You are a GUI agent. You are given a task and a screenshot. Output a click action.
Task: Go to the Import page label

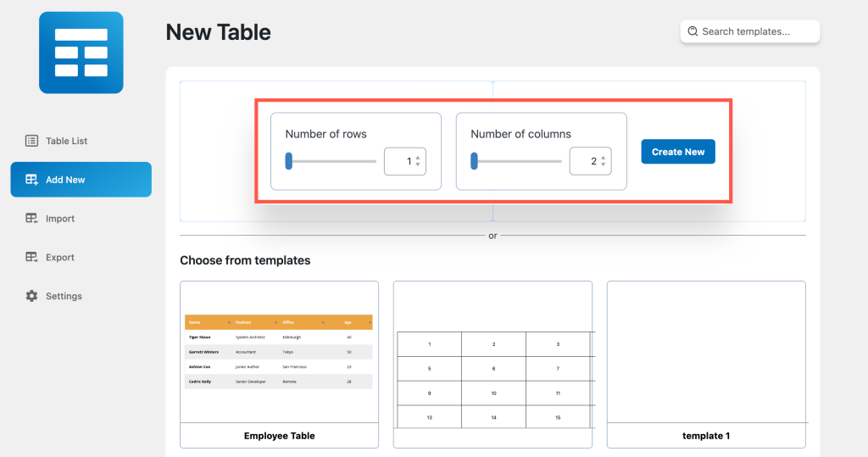pyautogui.click(x=60, y=219)
